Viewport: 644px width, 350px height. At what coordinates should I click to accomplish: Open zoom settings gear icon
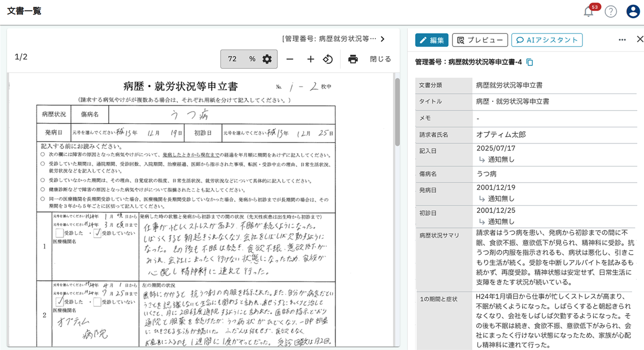coord(267,59)
